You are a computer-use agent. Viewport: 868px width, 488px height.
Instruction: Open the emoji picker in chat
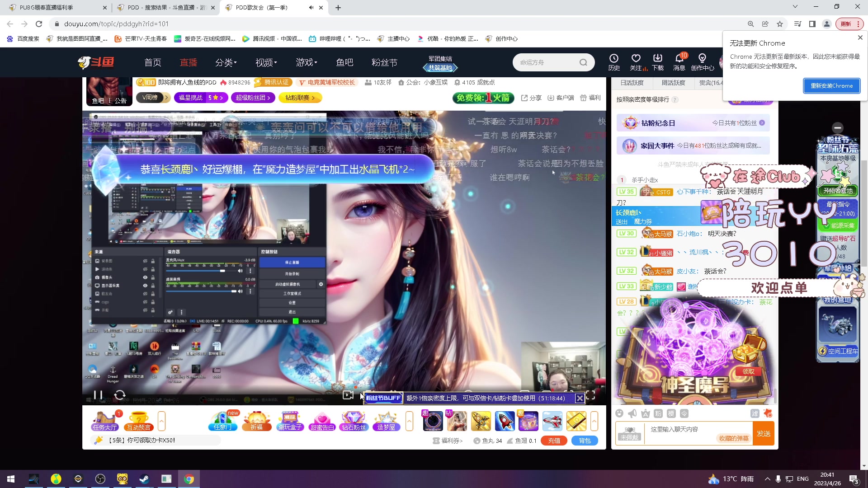(619, 413)
